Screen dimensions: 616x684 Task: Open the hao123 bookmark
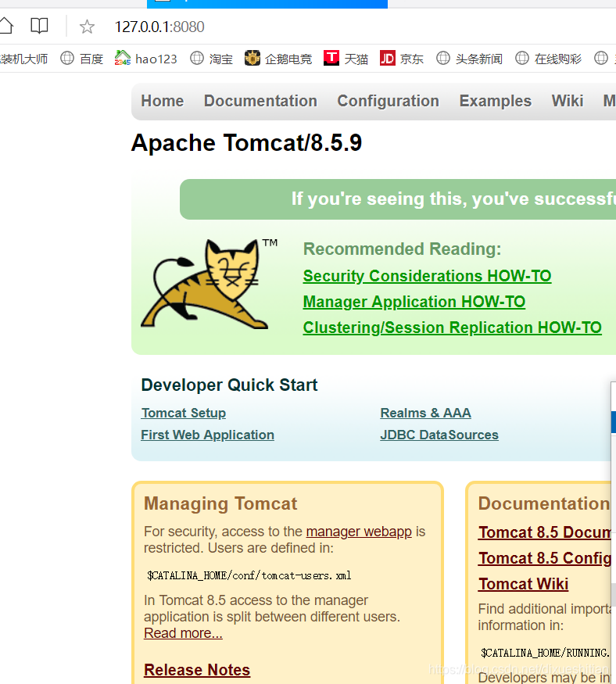(x=145, y=58)
